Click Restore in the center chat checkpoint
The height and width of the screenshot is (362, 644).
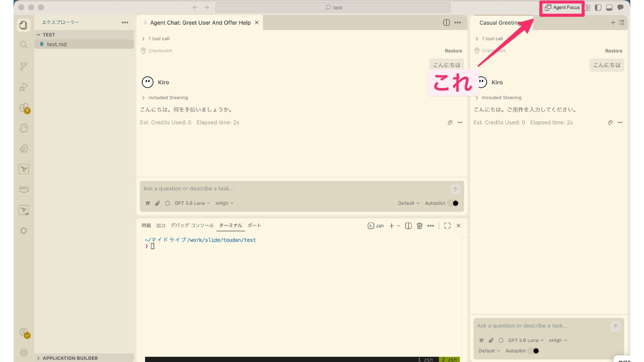[453, 51]
